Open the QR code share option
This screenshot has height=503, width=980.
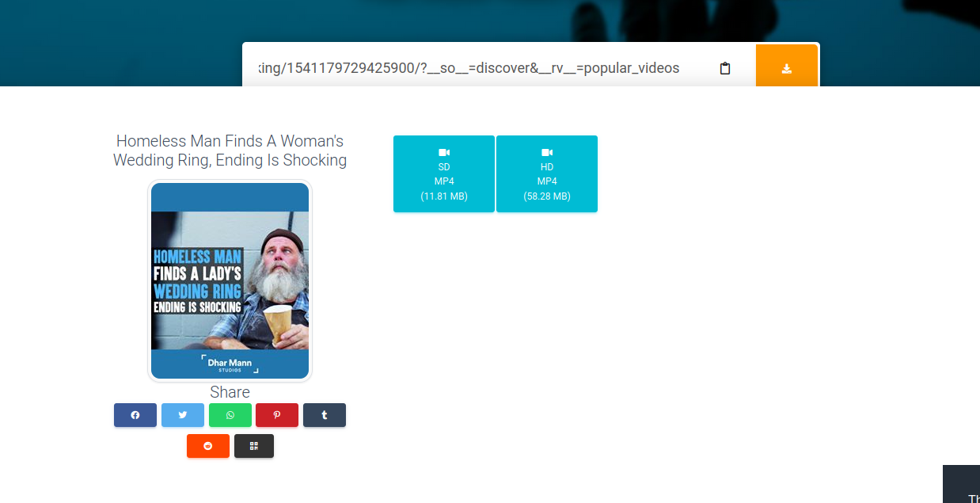[x=254, y=446]
